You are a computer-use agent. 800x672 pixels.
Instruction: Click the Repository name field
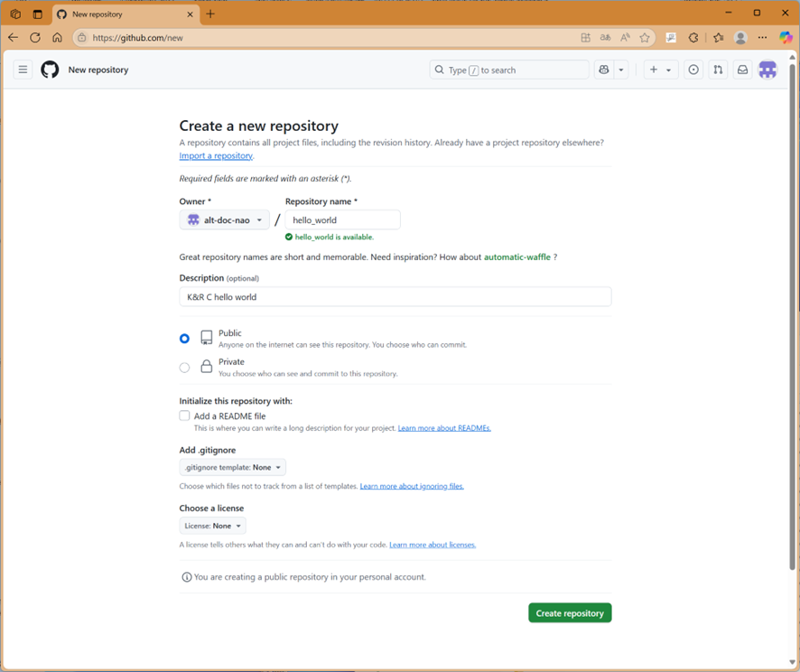pyautogui.click(x=343, y=219)
